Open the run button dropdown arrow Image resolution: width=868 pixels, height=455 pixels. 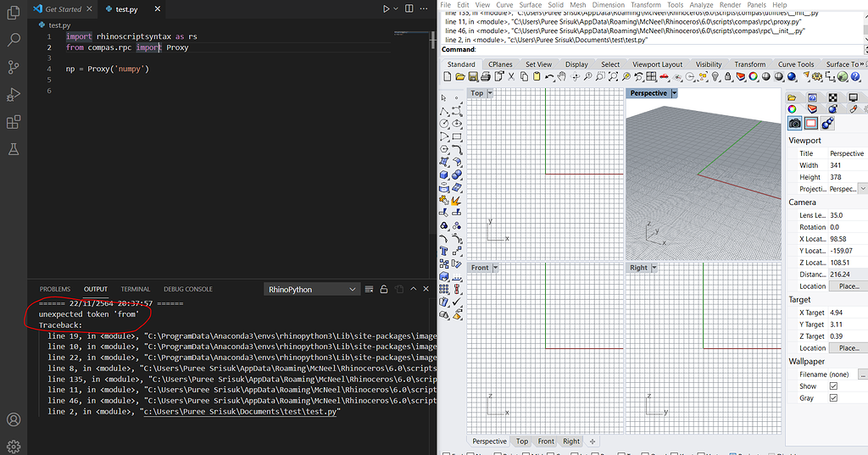pos(396,8)
